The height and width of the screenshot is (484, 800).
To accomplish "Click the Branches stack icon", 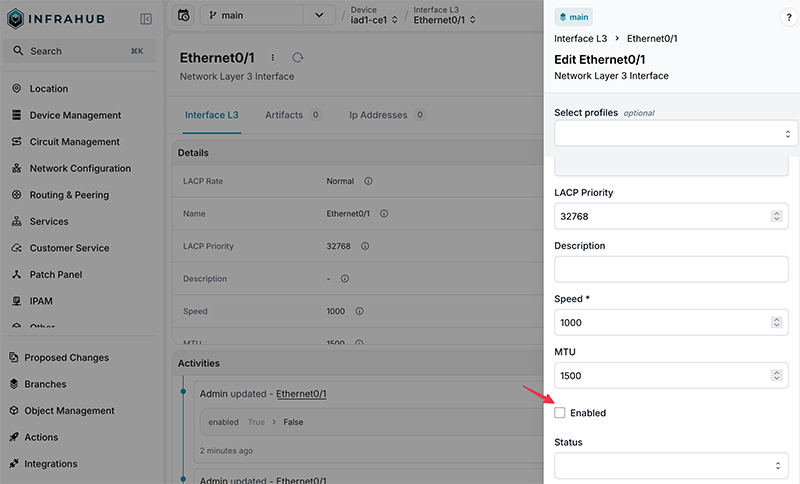I will [x=14, y=384].
